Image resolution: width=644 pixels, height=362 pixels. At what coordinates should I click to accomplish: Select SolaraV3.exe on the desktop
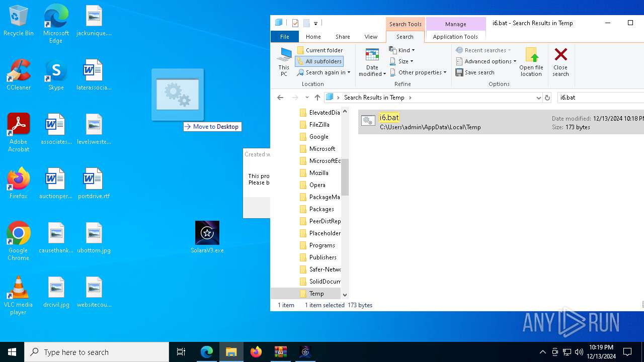click(207, 237)
